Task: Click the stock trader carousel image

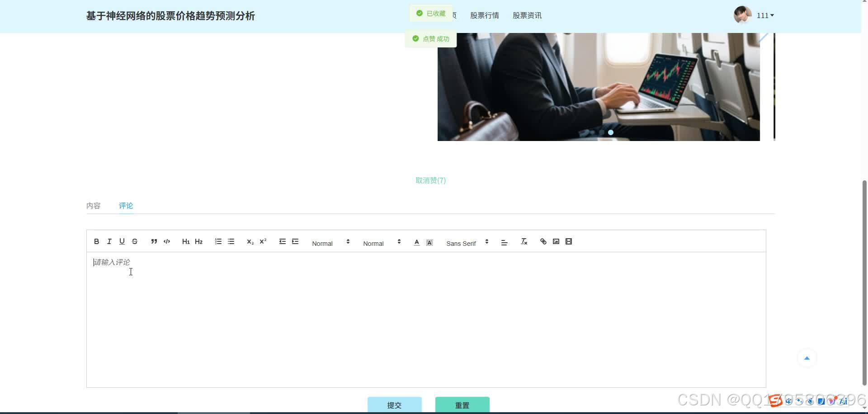Action: point(599,87)
